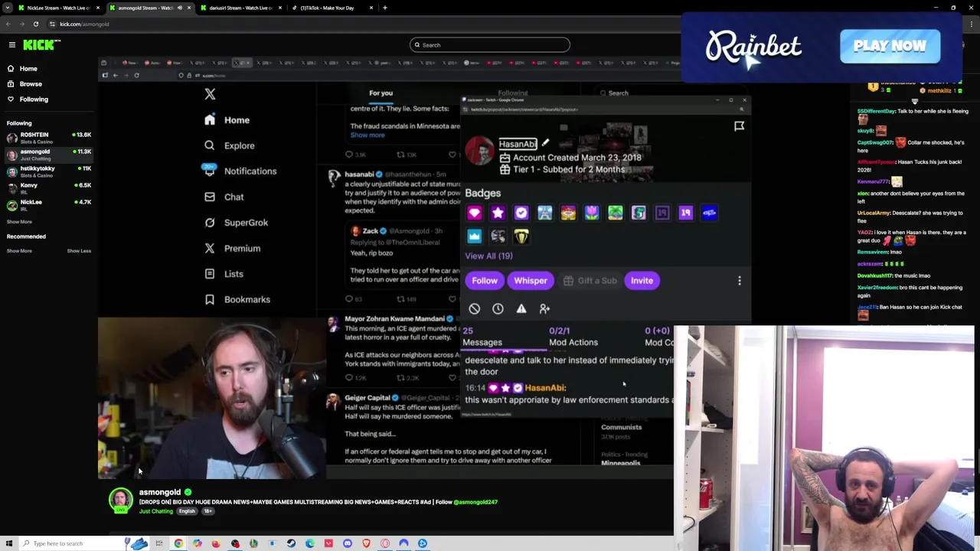Click the Kick search field

(490, 45)
